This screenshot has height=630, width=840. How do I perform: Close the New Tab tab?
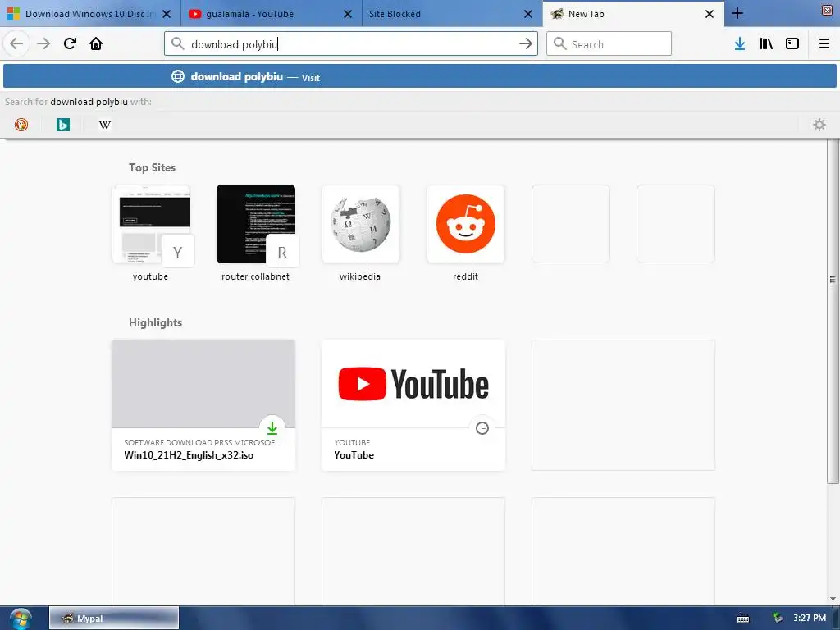click(x=710, y=14)
